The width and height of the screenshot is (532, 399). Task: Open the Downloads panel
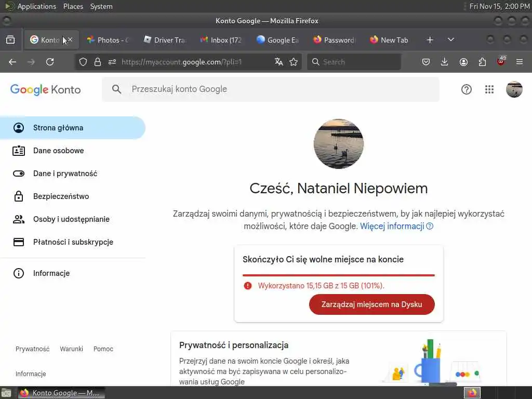[x=445, y=62]
